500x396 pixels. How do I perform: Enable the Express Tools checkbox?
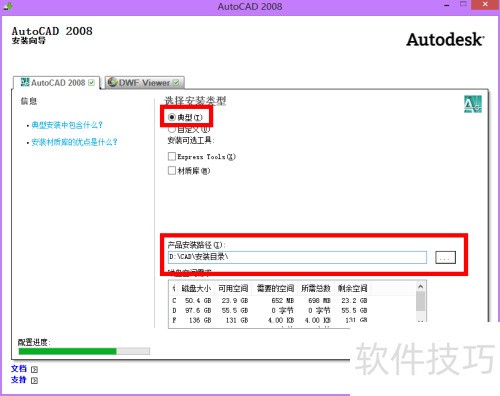tap(172, 156)
